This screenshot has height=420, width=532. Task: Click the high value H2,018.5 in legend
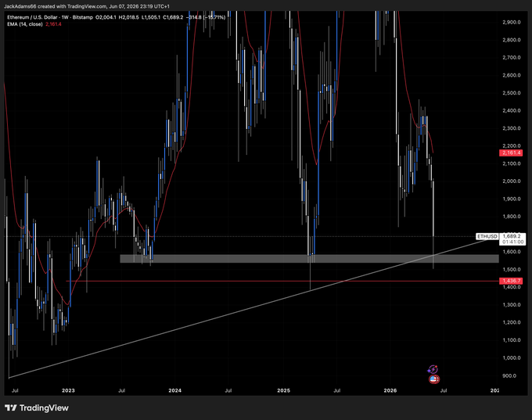point(128,17)
